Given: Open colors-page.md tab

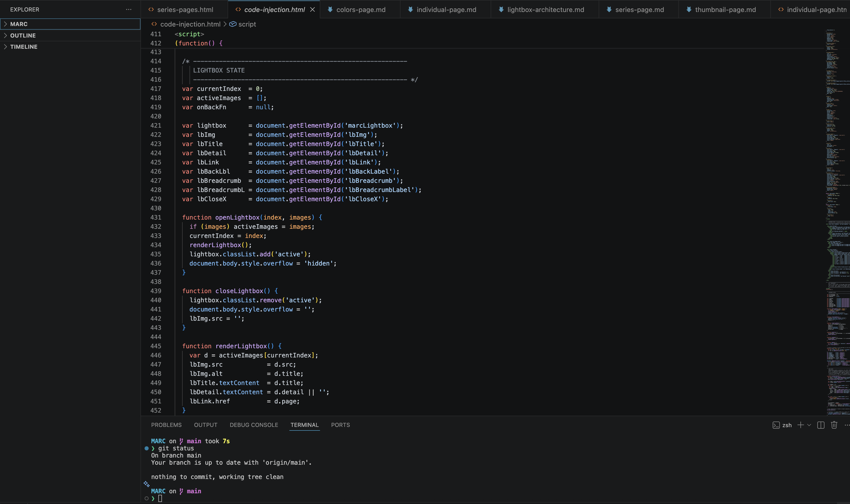Looking at the screenshot, I should (x=361, y=9).
